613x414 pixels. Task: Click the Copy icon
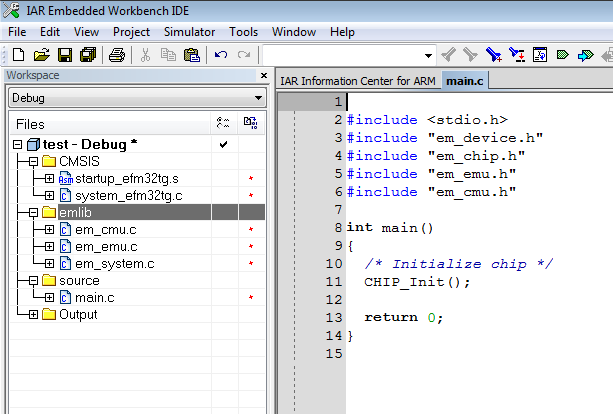tap(168, 55)
